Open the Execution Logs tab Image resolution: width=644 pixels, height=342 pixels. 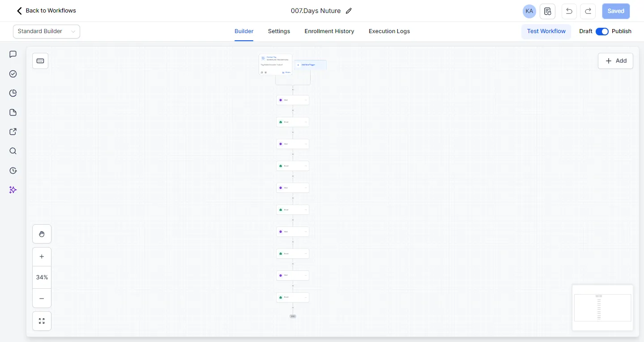tap(389, 31)
